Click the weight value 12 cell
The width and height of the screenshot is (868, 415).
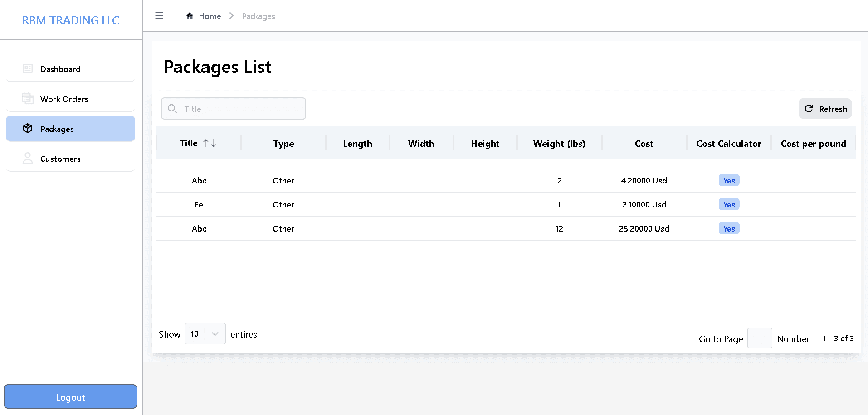pyautogui.click(x=559, y=228)
